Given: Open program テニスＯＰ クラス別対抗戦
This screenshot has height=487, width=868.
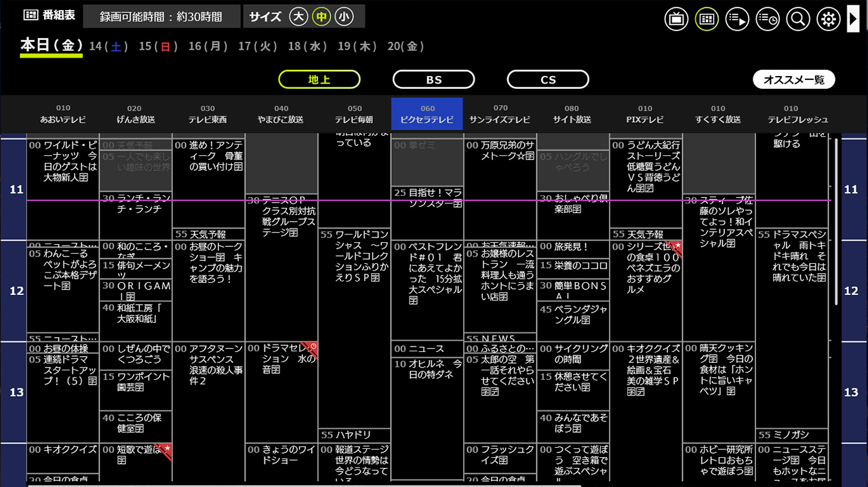Looking at the screenshot, I should tap(281, 268).
